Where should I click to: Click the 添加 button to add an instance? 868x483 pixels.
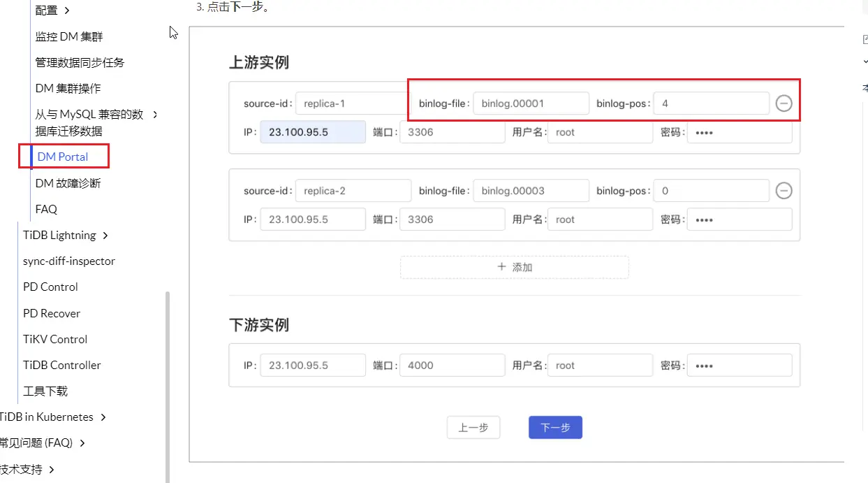514,267
